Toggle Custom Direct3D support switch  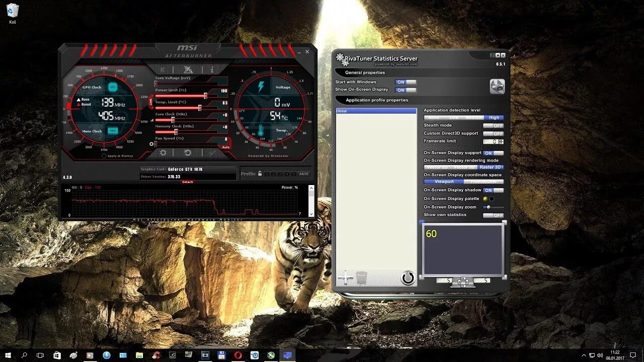coord(493,134)
